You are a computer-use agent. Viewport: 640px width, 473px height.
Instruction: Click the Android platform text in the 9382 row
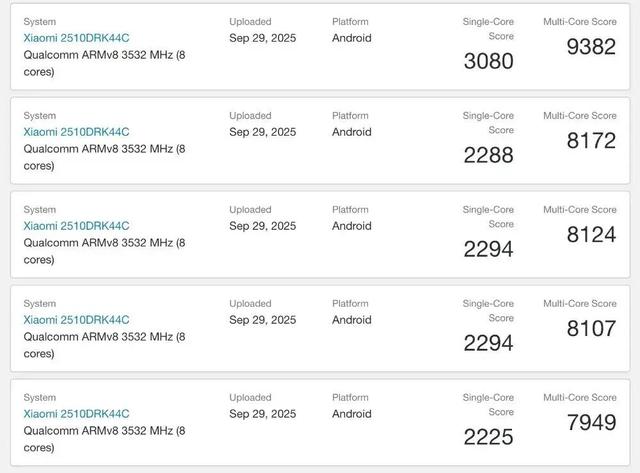pyautogui.click(x=352, y=38)
